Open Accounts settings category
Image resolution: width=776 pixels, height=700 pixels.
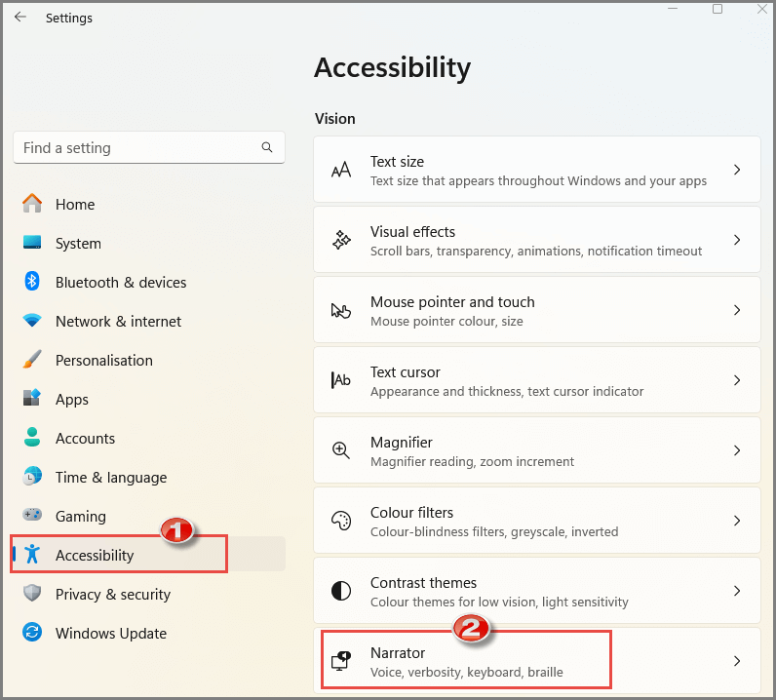(148, 438)
